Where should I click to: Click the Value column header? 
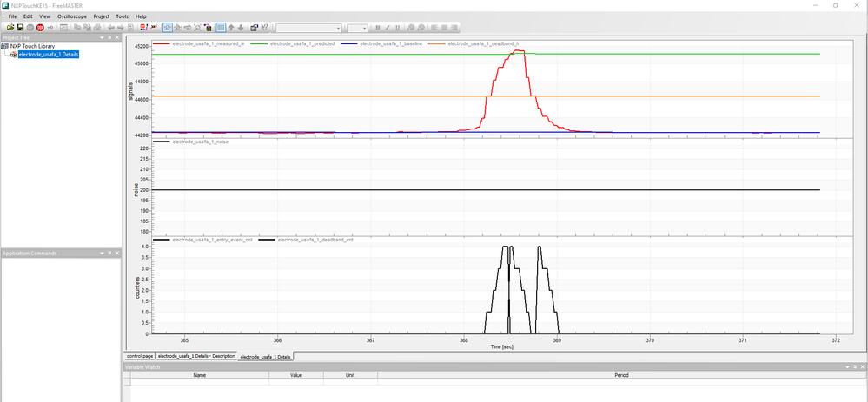click(296, 375)
